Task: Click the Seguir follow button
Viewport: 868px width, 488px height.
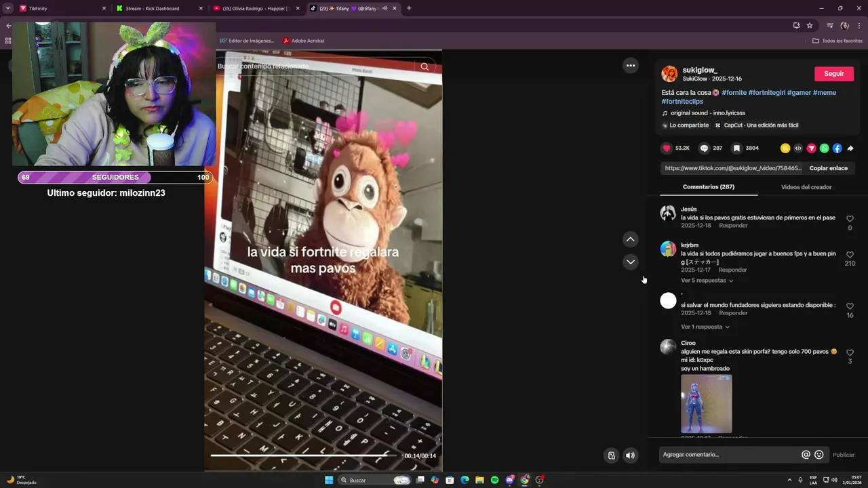Action: tap(834, 74)
